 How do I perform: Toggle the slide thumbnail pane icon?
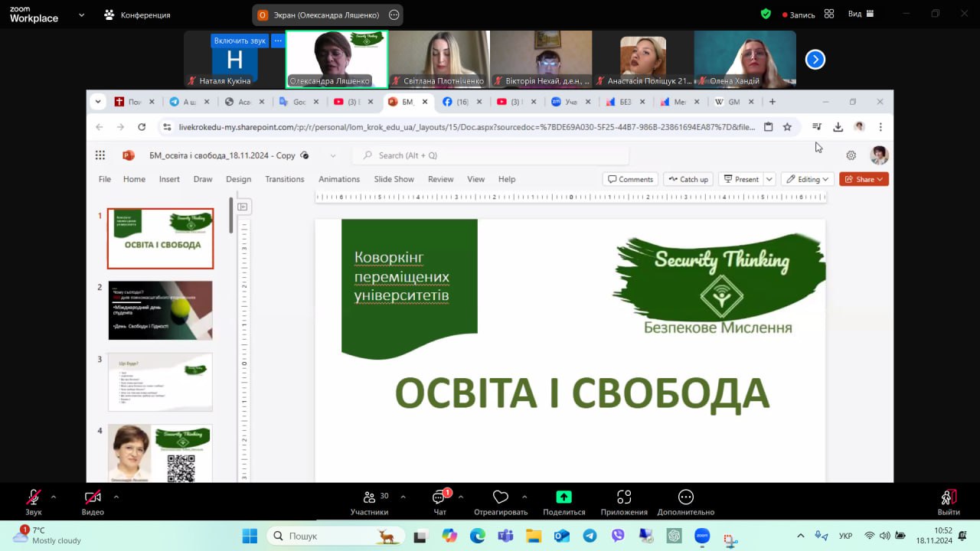pyautogui.click(x=243, y=207)
